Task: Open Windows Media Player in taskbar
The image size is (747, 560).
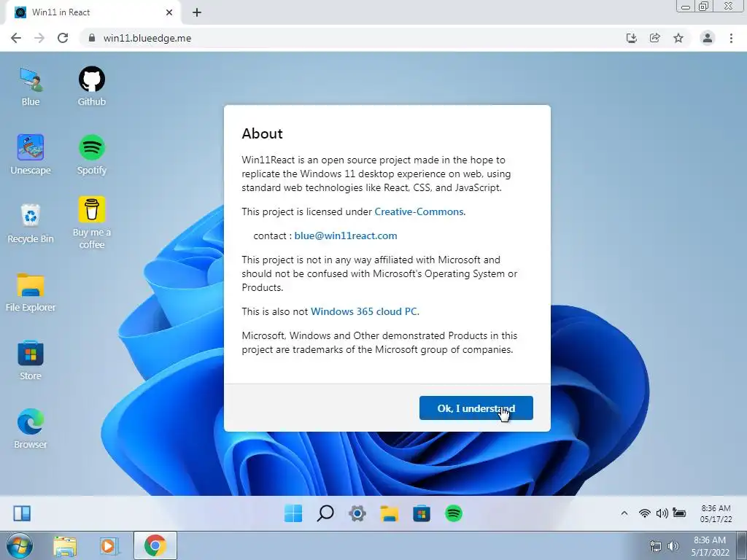Action: pos(108,546)
